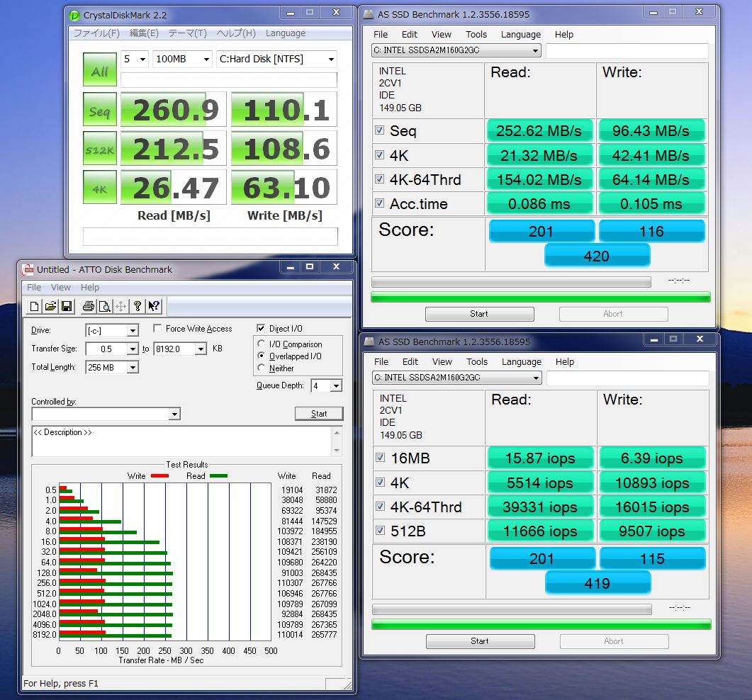Click the green All button in CrystalDiskMark

click(x=100, y=69)
